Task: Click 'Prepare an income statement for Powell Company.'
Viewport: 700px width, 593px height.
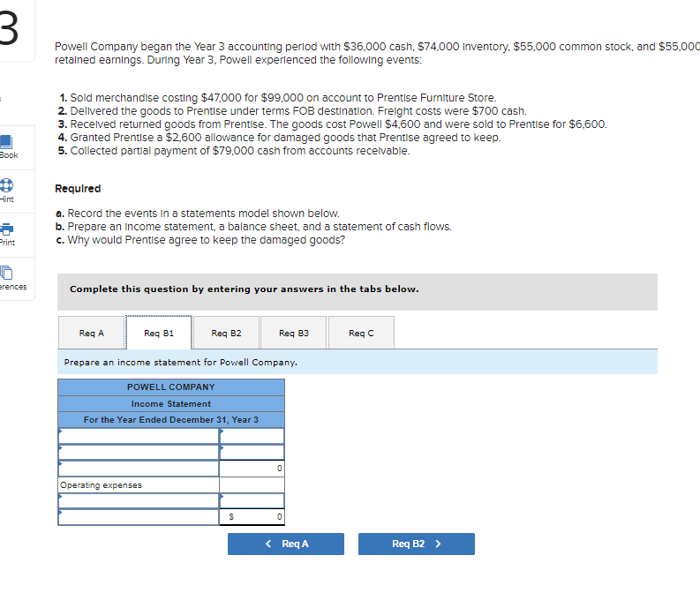Action: pos(181,363)
